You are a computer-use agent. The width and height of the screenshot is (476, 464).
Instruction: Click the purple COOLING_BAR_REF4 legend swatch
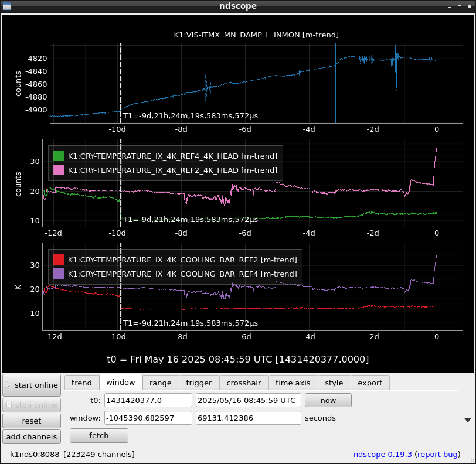point(59,274)
